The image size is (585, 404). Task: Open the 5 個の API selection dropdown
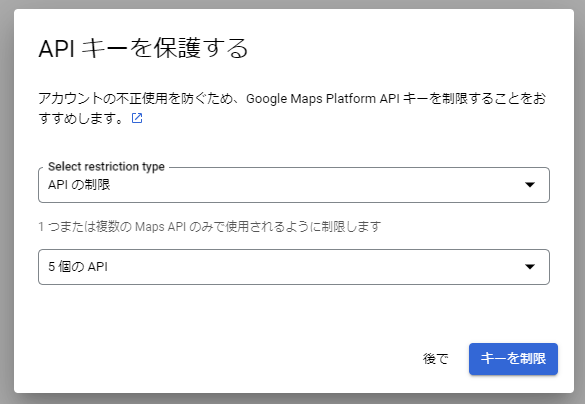(x=294, y=267)
